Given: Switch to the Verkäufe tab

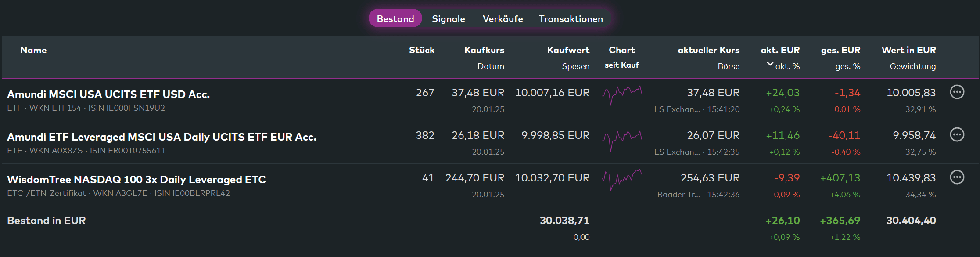Looking at the screenshot, I should [x=503, y=19].
